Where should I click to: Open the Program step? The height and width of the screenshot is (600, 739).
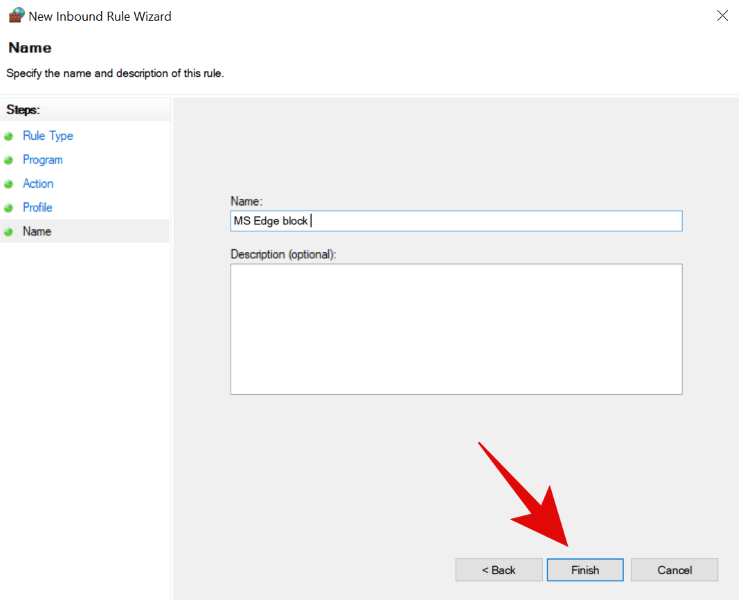42,160
